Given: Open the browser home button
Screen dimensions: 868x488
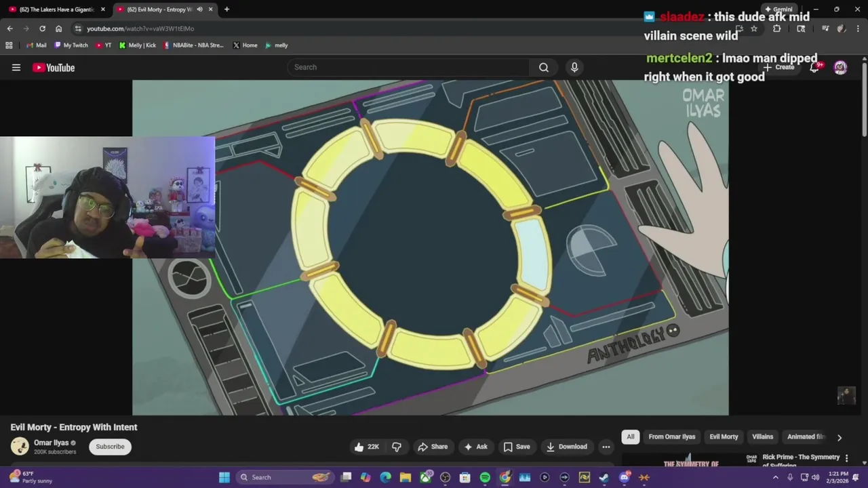Looking at the screenshot, I should click(x=58, y=28).
